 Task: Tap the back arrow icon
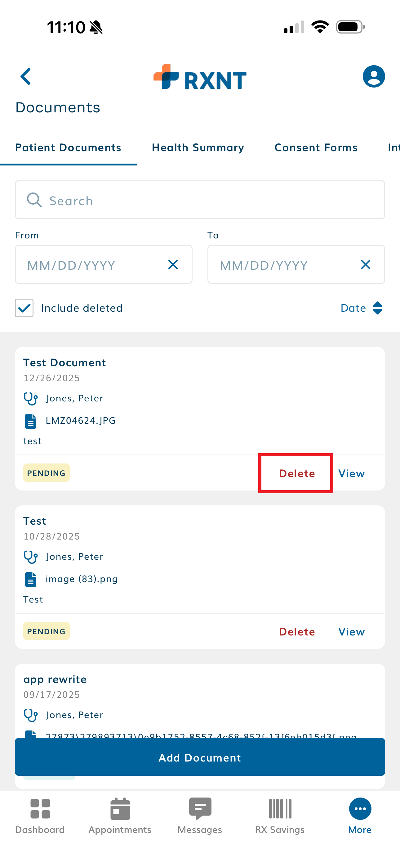point(26,76)
